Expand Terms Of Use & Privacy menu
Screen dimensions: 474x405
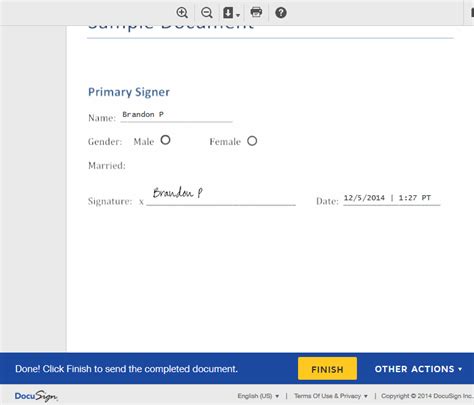coord(331,396)
